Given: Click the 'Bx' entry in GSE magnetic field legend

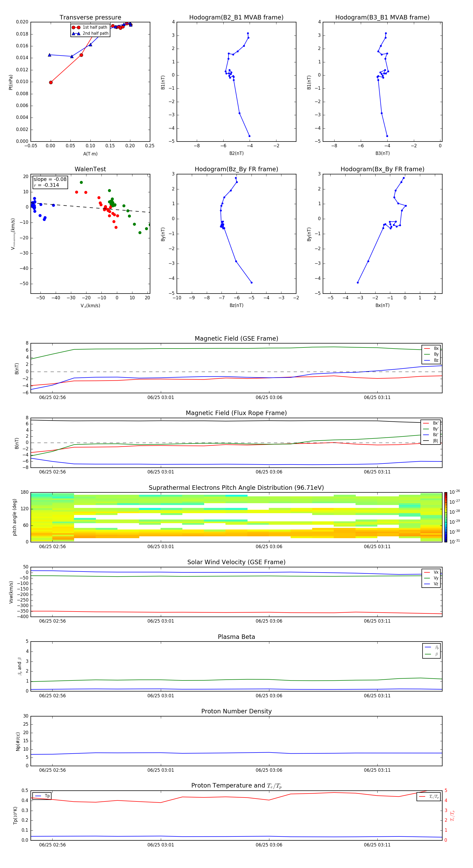Looking at the screenshot, I should tap(431, 349).
